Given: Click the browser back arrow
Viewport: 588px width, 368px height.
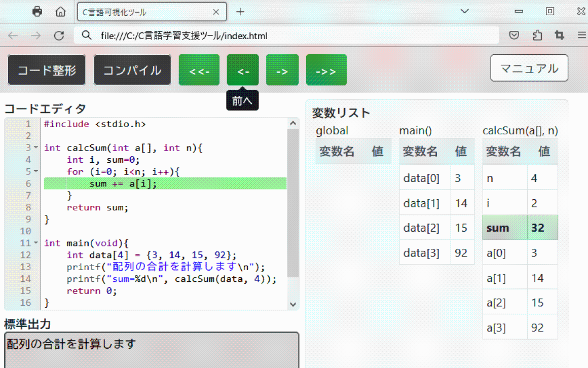Looking at the screenshot, I should click(13, 35).
